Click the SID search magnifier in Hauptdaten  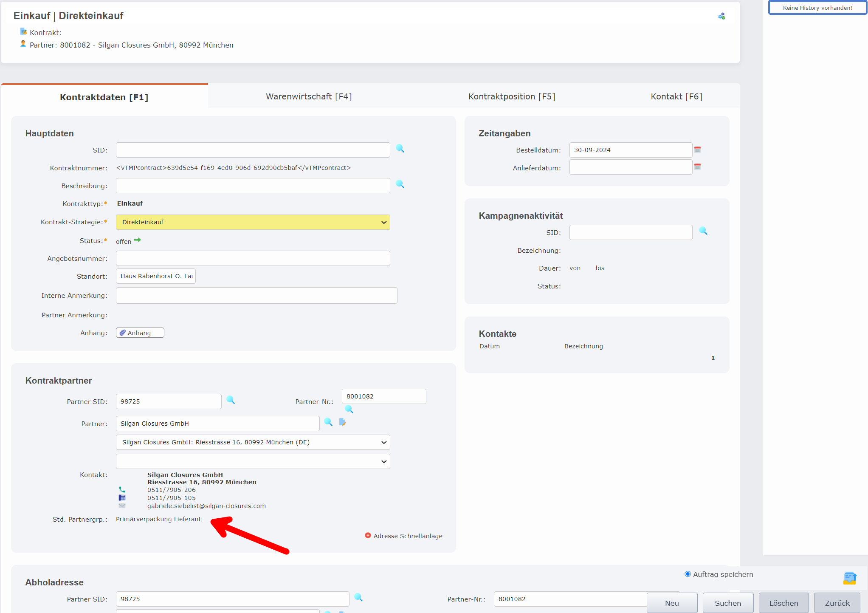(x=400, y=149)
